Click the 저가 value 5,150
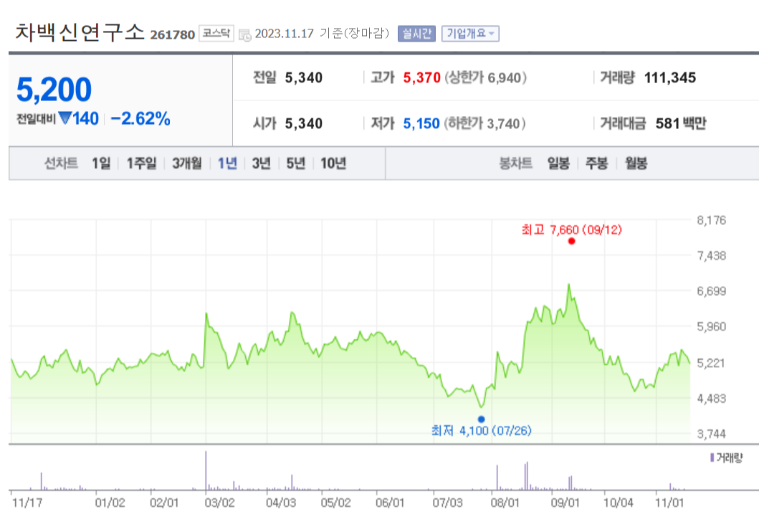Viewport: 759px width, 532px height. point(421,123)
